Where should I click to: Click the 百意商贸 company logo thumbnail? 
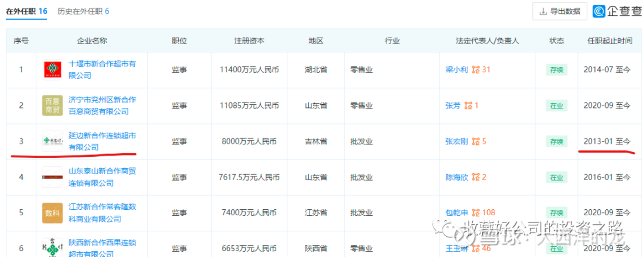[x=52, y=105]
